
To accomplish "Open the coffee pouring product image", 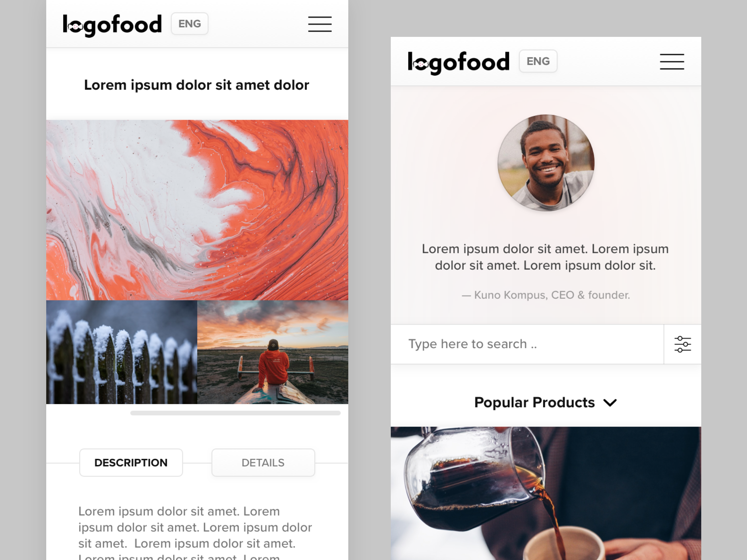I will coord(546,493).
